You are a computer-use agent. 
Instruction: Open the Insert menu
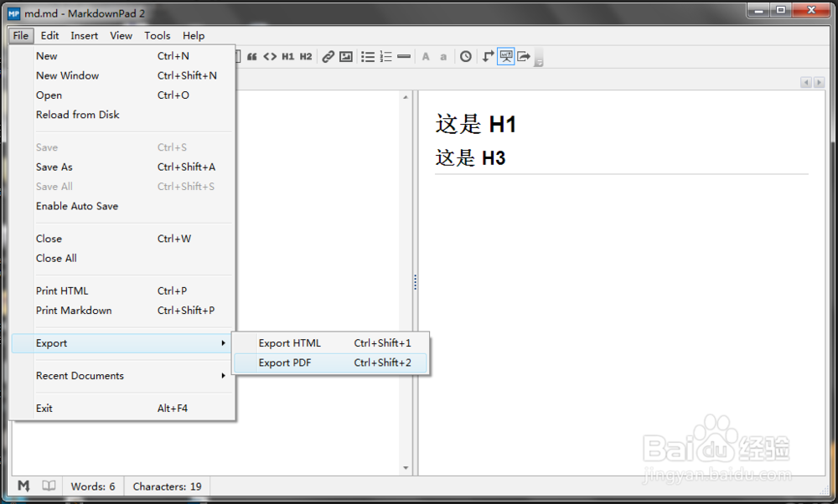coord(85,36)
